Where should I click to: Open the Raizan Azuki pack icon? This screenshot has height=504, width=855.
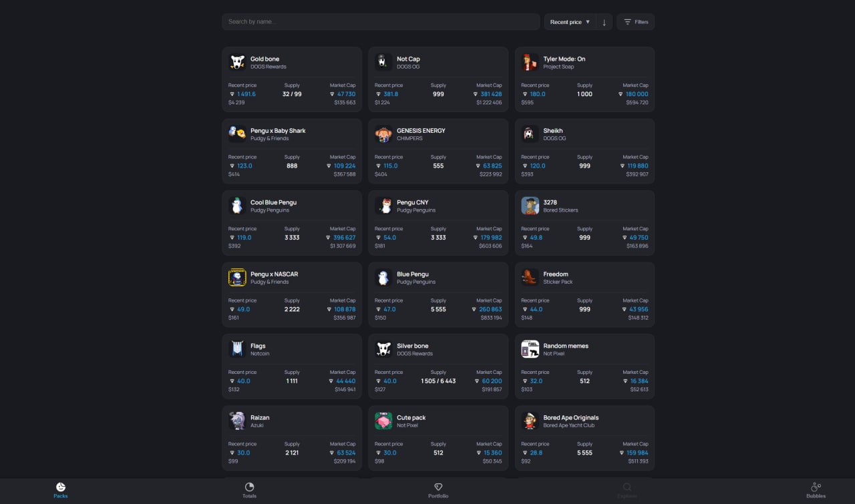237,421
